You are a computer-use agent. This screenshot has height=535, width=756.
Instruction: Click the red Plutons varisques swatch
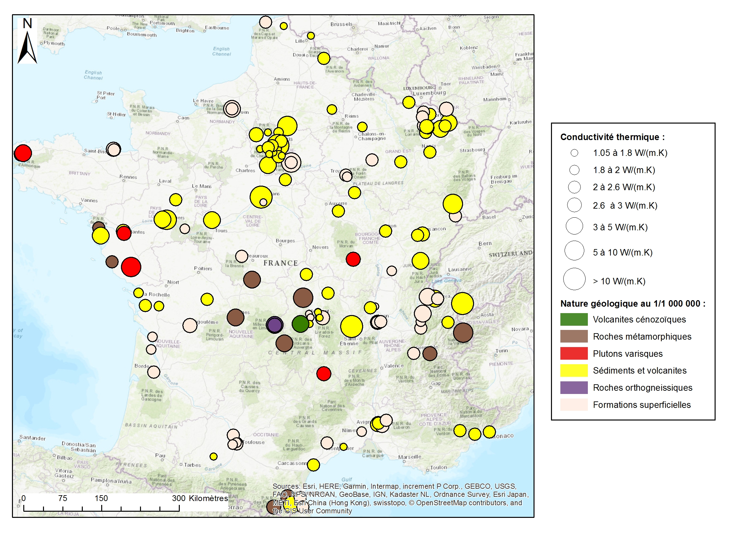[574, 354]
